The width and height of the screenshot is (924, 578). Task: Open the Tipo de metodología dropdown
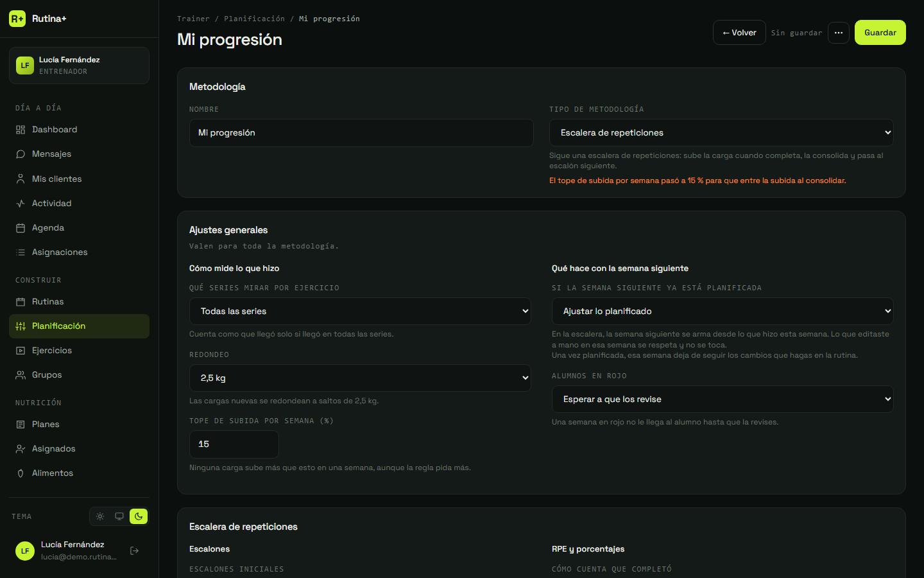721,133
